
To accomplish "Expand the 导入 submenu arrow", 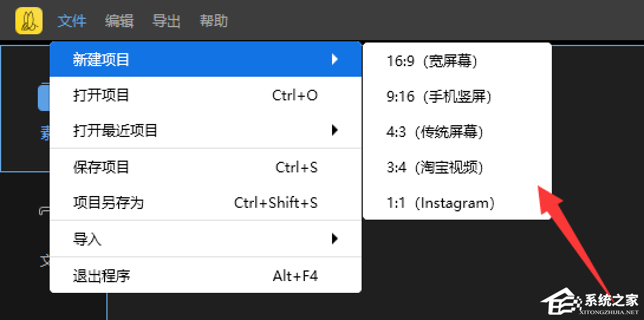I will tap(335, 239).
